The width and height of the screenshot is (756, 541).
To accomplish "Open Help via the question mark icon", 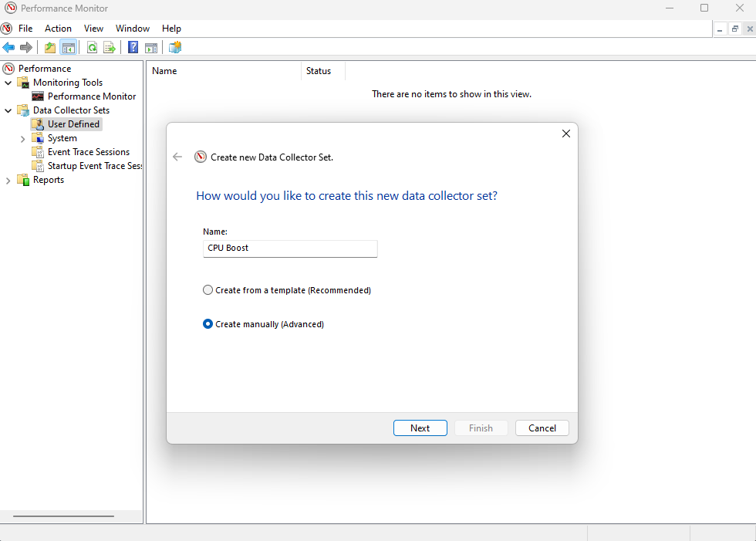I will click(133, 48).
